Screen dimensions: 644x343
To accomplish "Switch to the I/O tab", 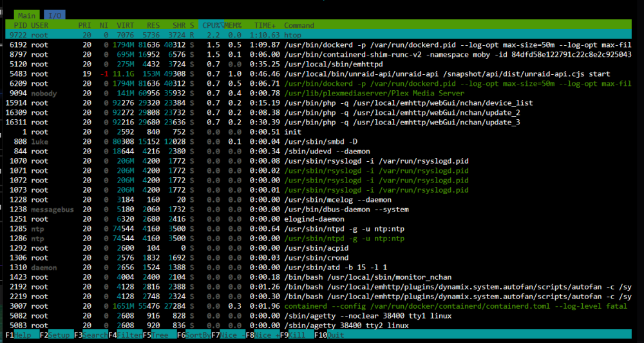I will click(x=55, y=15).
